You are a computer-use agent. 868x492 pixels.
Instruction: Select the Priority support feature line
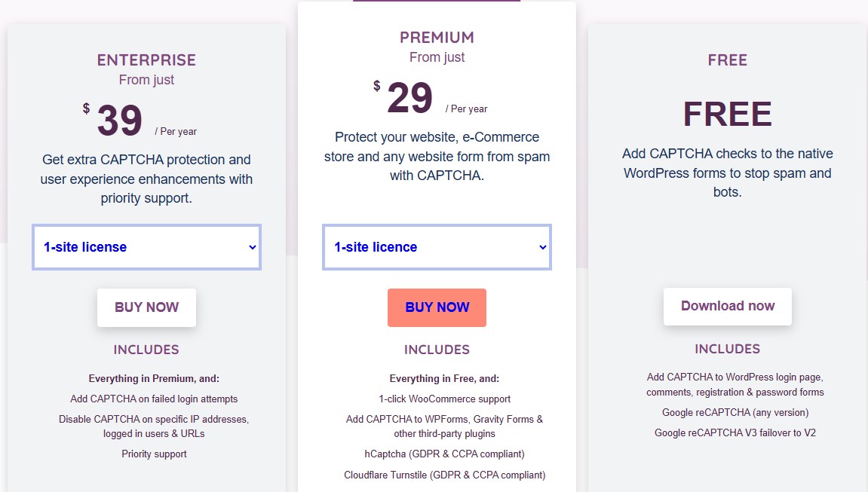pos(154,454)
